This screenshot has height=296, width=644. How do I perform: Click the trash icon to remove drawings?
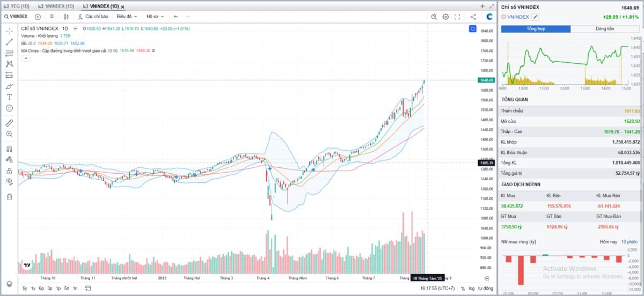click(9, 197)
